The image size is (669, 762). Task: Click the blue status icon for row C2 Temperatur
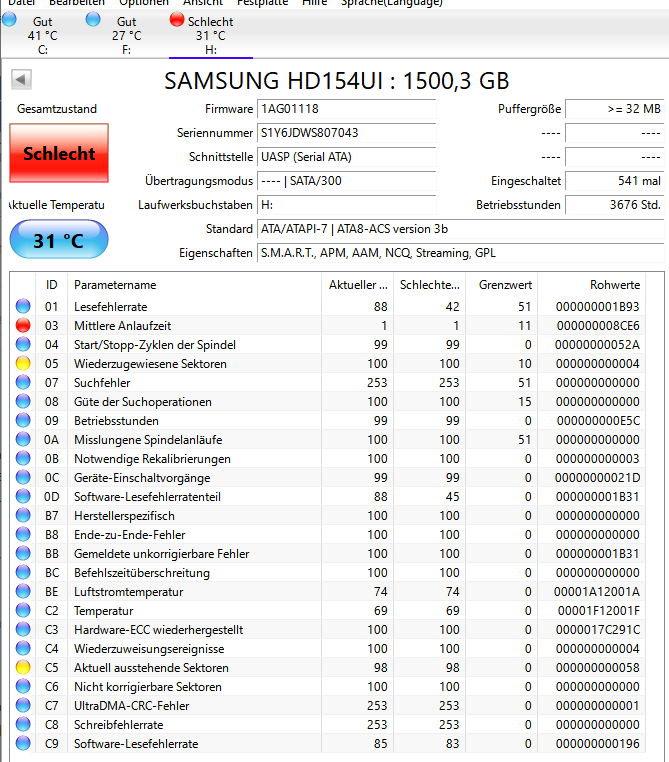pos(23,610)
